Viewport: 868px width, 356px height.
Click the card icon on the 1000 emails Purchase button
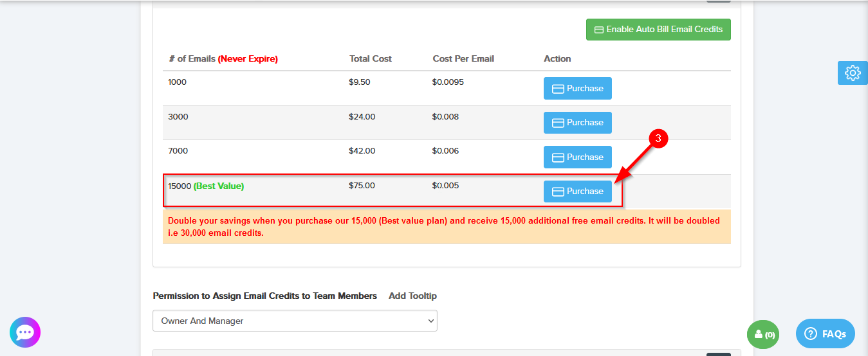pos(558,89)
